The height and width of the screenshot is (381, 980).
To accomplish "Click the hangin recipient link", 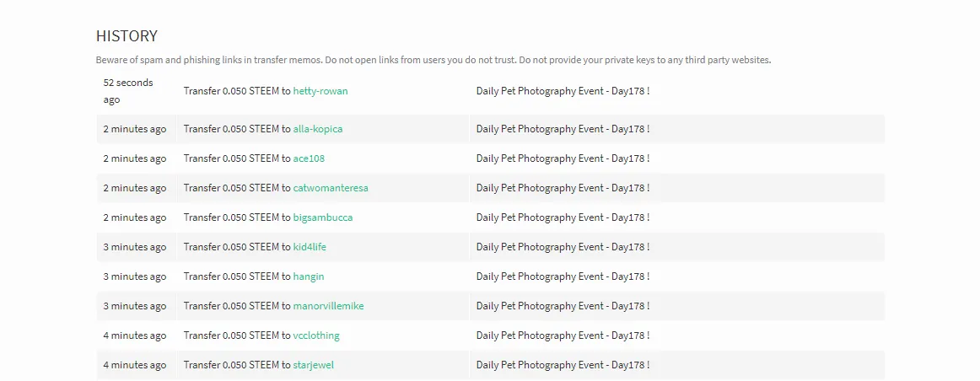I will pyautogui.click(x=308, y=276).
